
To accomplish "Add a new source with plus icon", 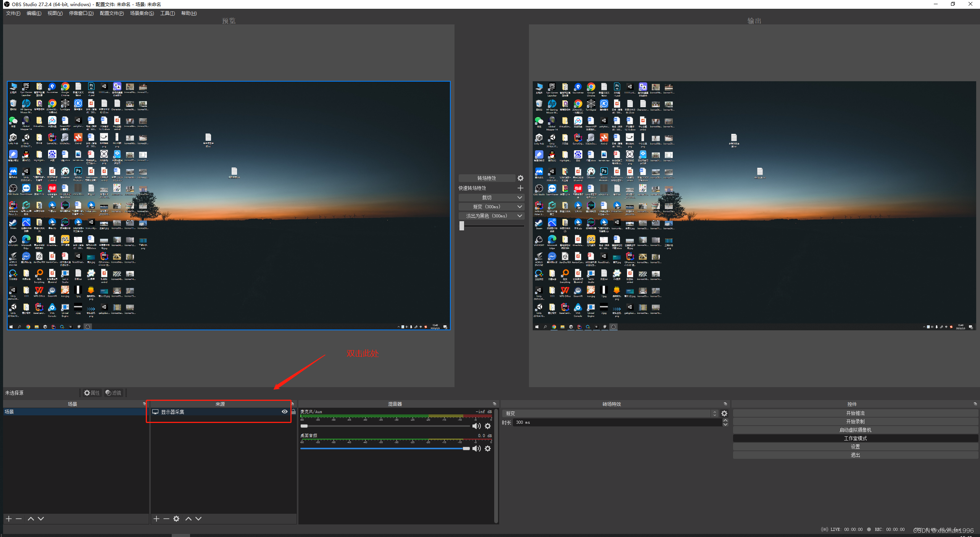I will pos(156,519).
